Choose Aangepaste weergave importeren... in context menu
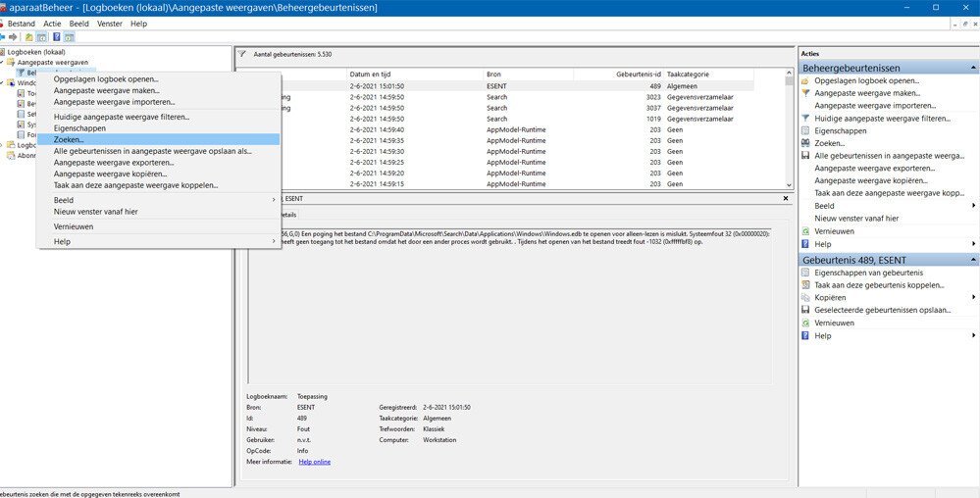Image resolution: width=980 pixels, height=498 pixels. point(159,102)
